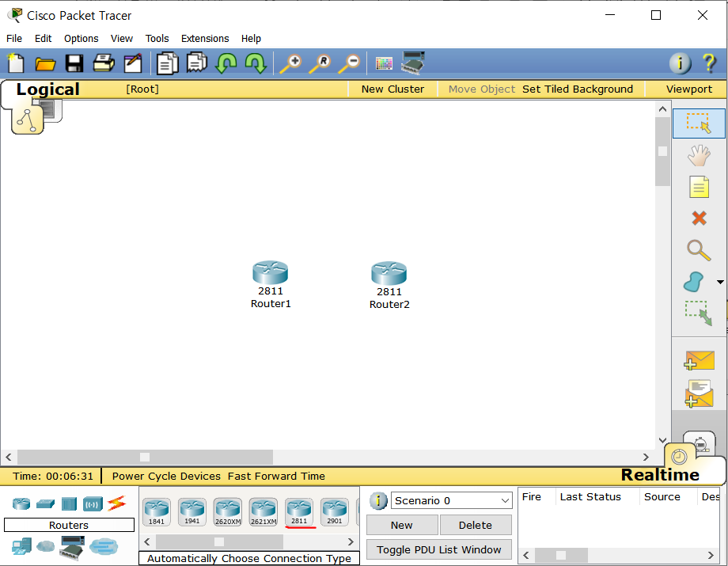Click the Delete scenario button
This screenshot has width=728, height=566.
tap(476, 525)
